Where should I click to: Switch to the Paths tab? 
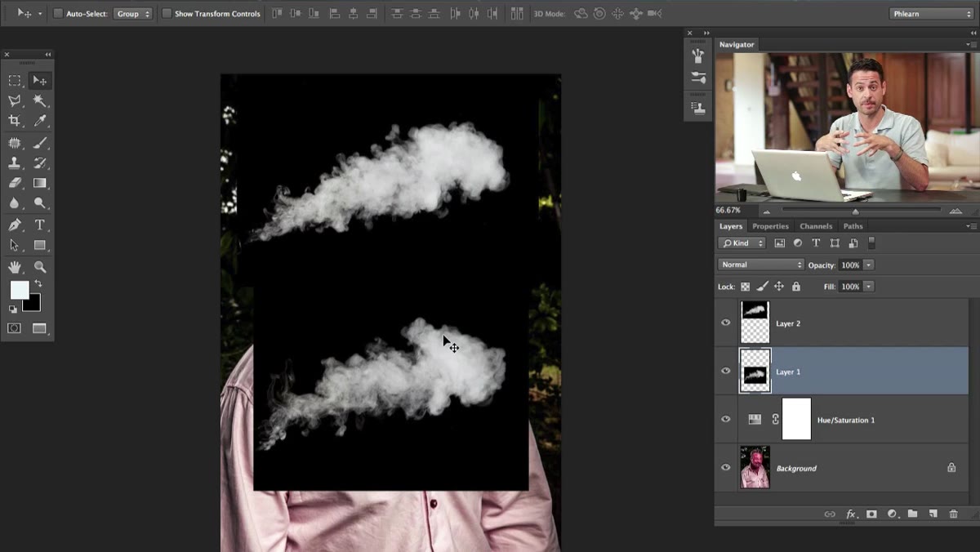pyautogui.click(x=853, y=226)
